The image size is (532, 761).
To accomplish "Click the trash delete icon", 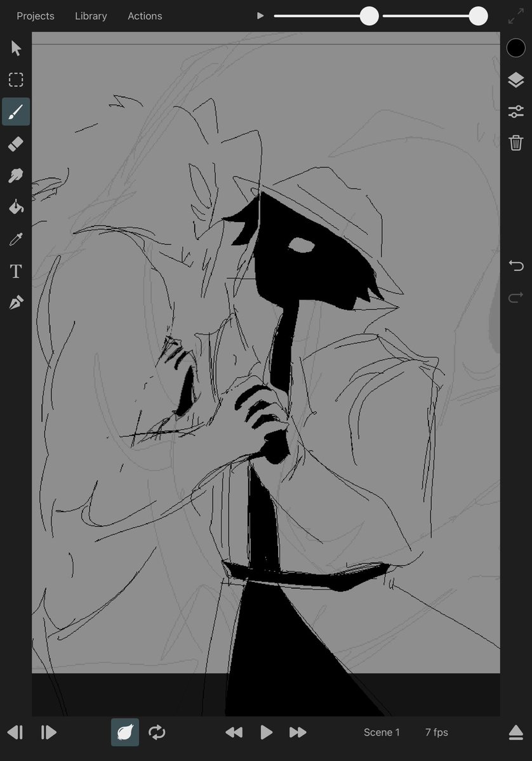I will [x=515, y=143].
